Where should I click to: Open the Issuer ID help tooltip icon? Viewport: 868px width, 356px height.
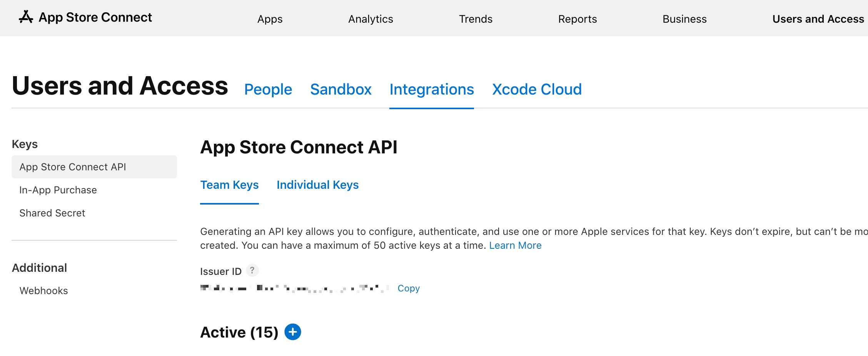coord(252,270)
